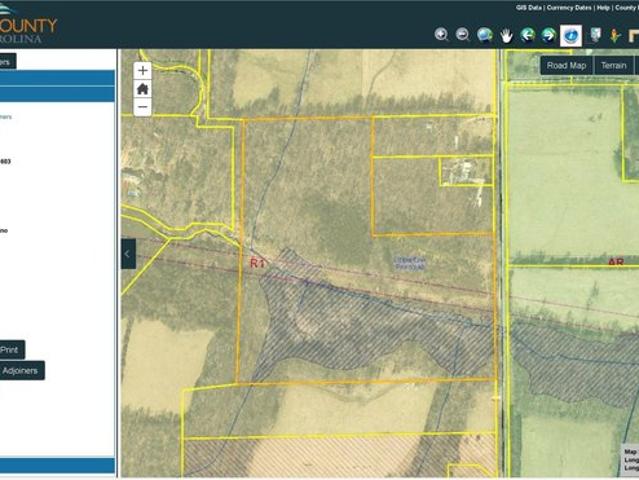
Task: Click the Print button
Action: coord(10,350)
